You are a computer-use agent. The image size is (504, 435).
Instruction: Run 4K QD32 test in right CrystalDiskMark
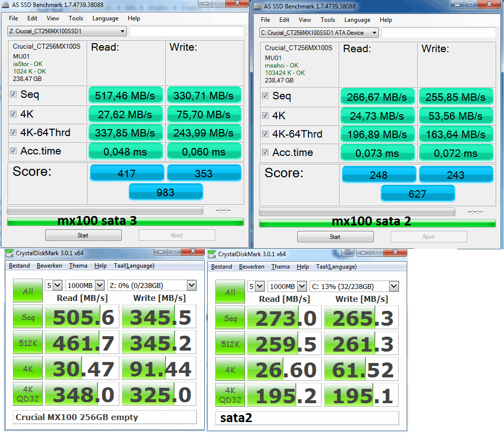click(x=230, y=395)
